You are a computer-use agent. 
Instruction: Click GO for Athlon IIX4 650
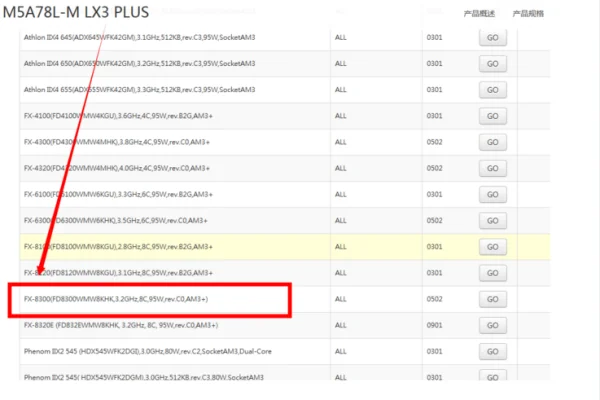pyautogui.click(x=493, y=64)
